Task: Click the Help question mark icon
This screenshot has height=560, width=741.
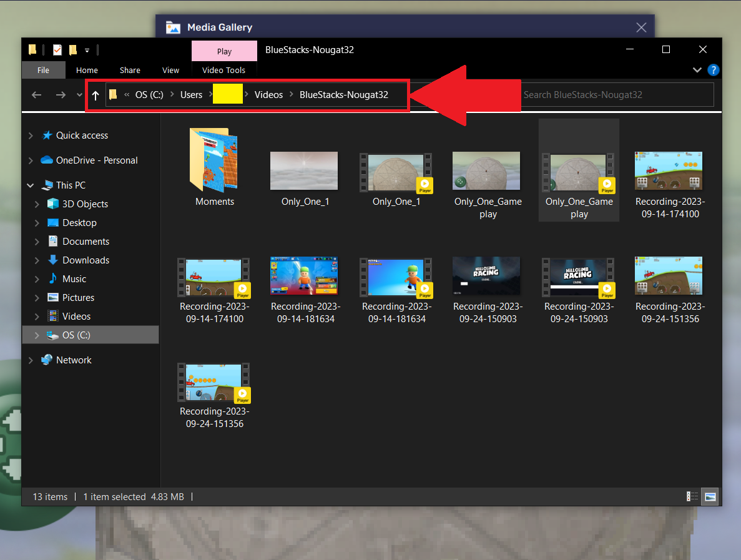Action: coord(713,70)
